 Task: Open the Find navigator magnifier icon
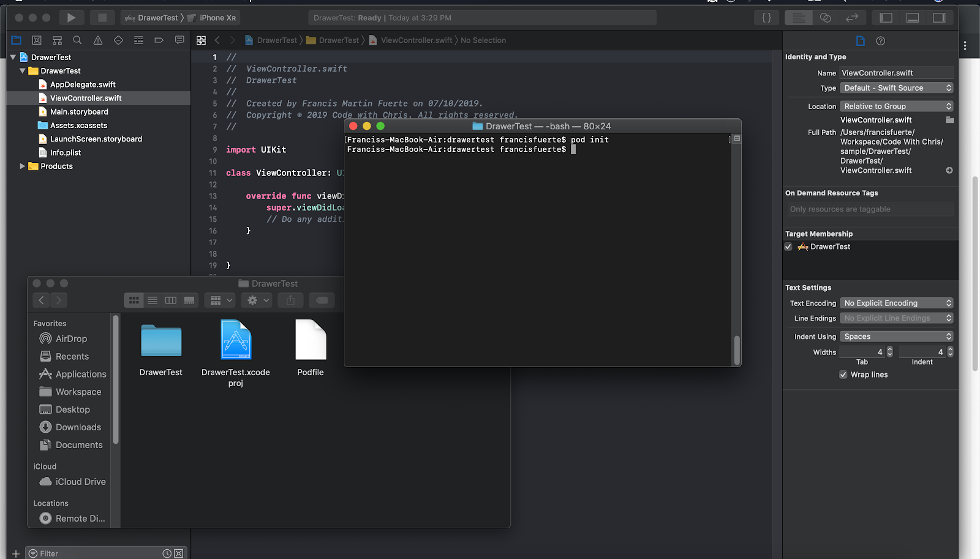77,40
